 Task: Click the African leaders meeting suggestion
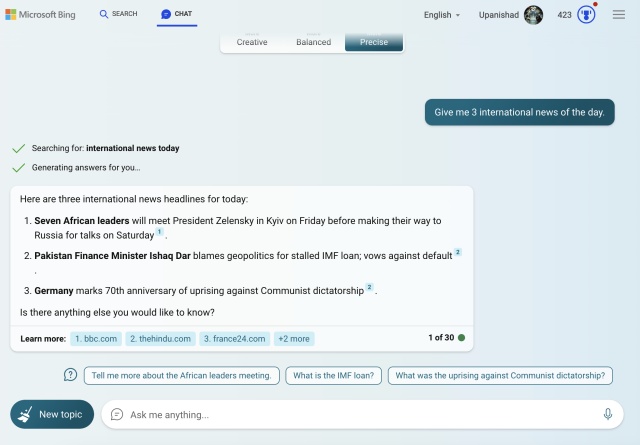click(x=181, y=376)
